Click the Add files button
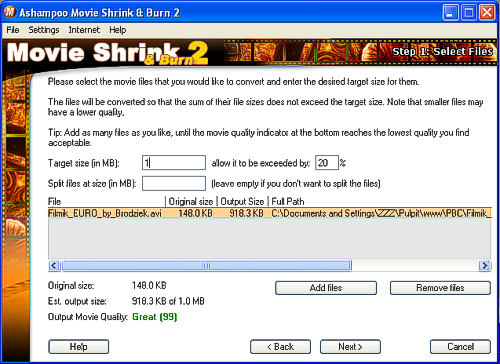 click(326, 288)
